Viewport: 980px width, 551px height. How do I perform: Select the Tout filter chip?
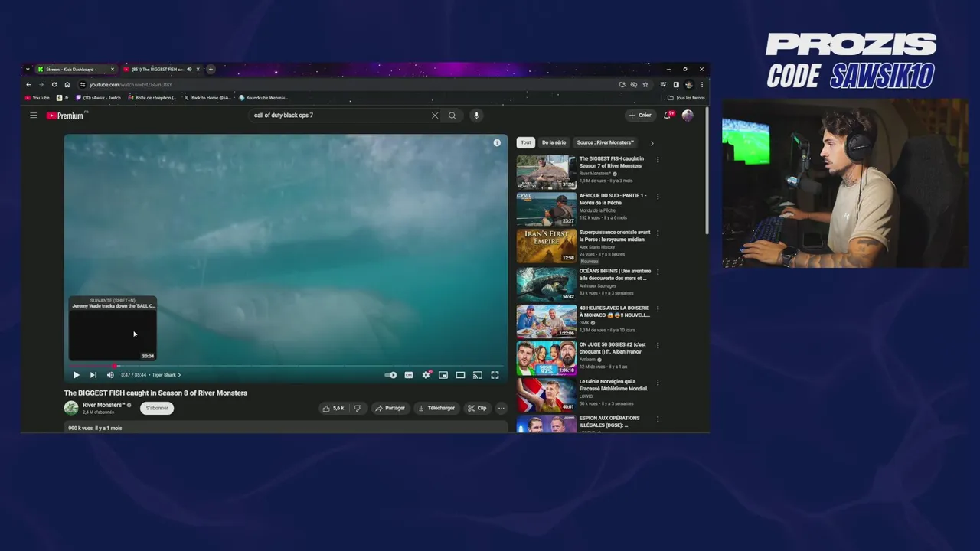pyautogui.click(x=525, y=142)
